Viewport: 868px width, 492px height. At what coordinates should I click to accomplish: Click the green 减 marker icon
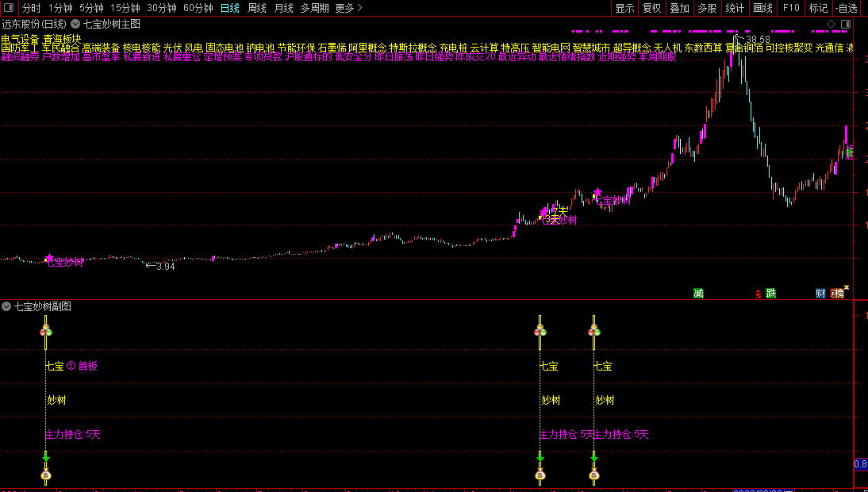[x=699, y=294]
